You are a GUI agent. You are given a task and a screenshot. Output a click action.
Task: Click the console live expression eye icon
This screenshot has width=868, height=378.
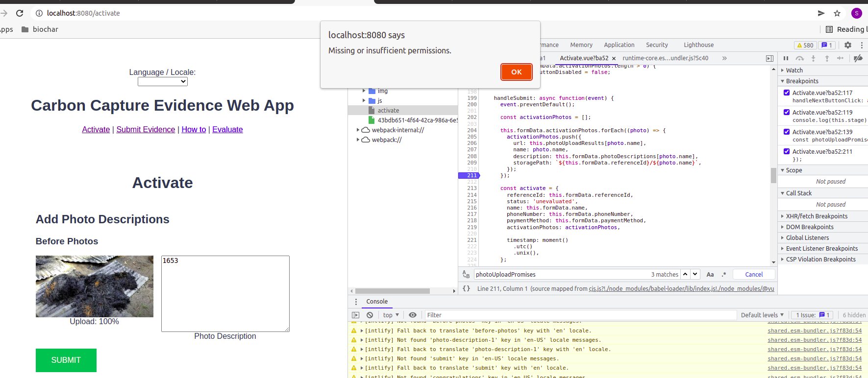pyautogui.click(x=413, y=315)
